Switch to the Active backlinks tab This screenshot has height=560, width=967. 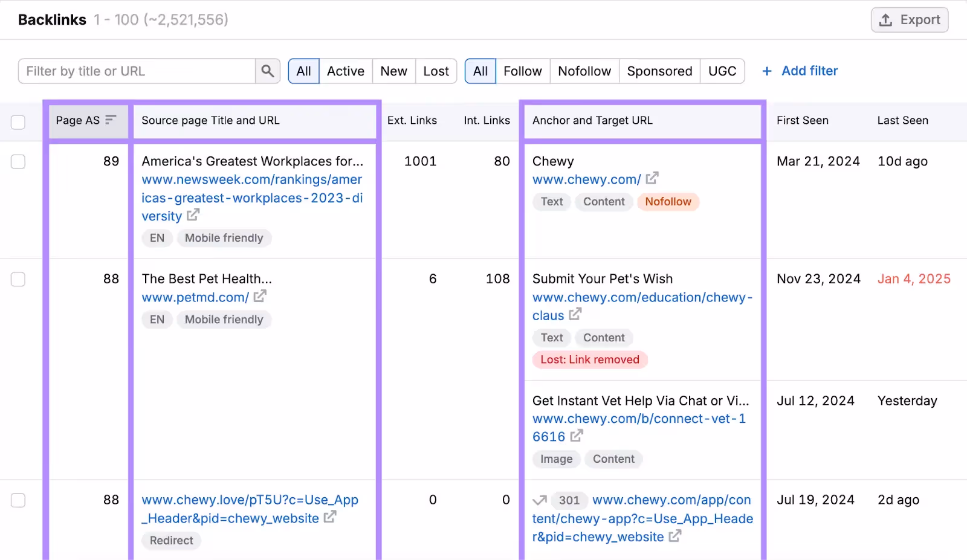click(x=345, y=71)
